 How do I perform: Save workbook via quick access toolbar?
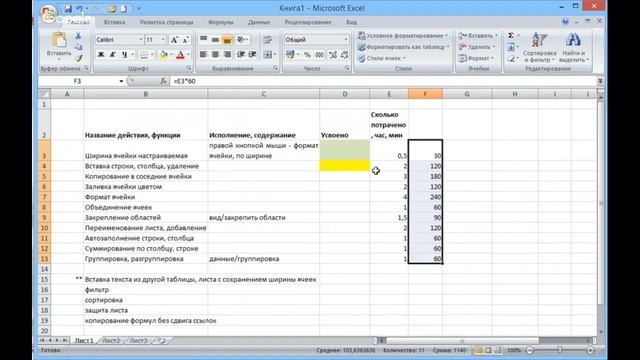[x=68, y=9]
